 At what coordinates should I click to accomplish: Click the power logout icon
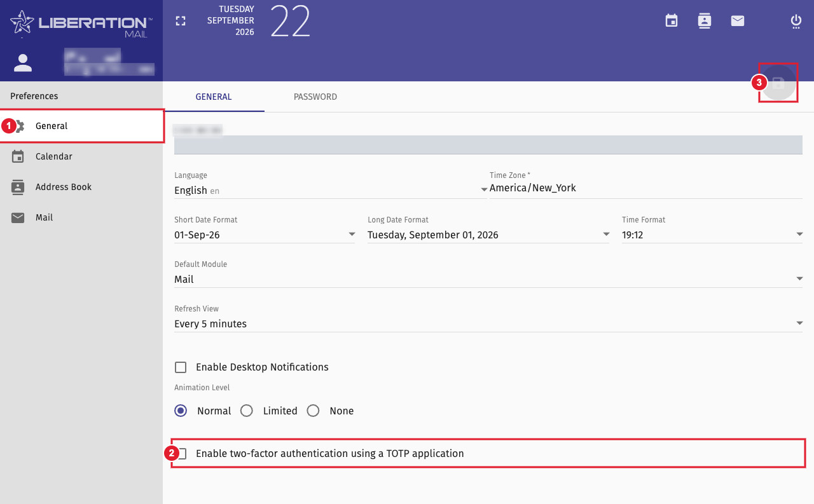tap(796, 22)
